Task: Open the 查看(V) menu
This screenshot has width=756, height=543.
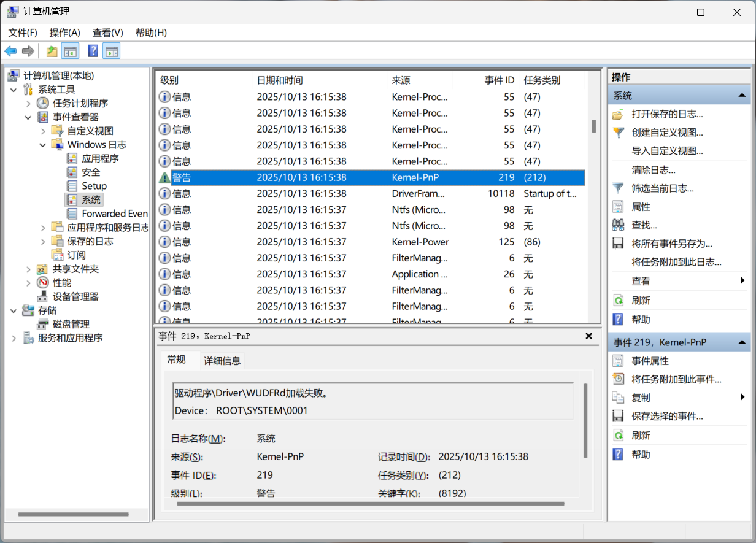Action: click(x=108, y=33)
